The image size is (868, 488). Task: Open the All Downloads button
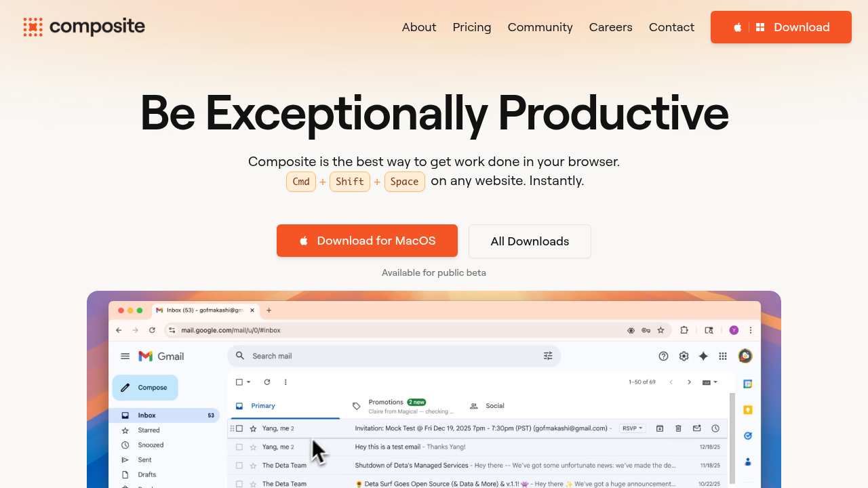click(x=530, y=241)
